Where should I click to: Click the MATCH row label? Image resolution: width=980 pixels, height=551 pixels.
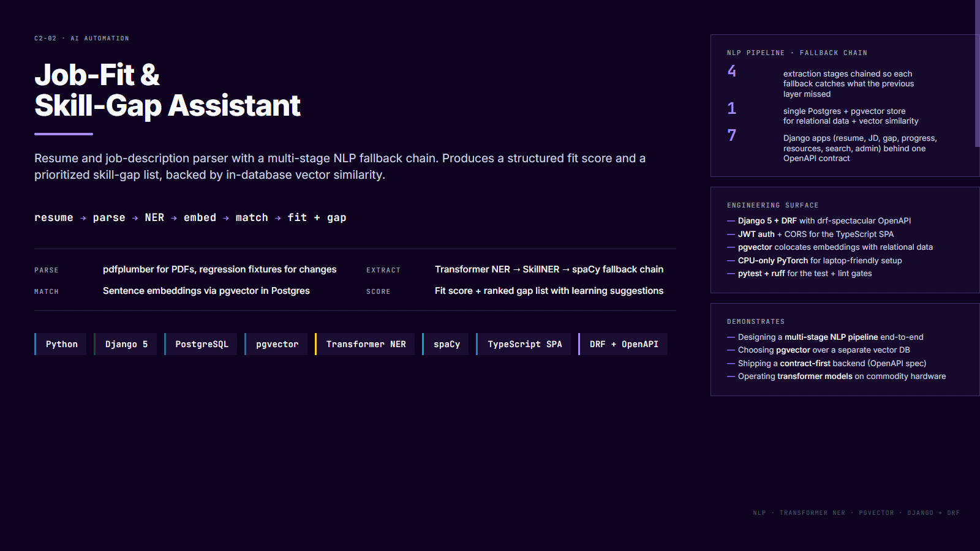click(47, 291)
